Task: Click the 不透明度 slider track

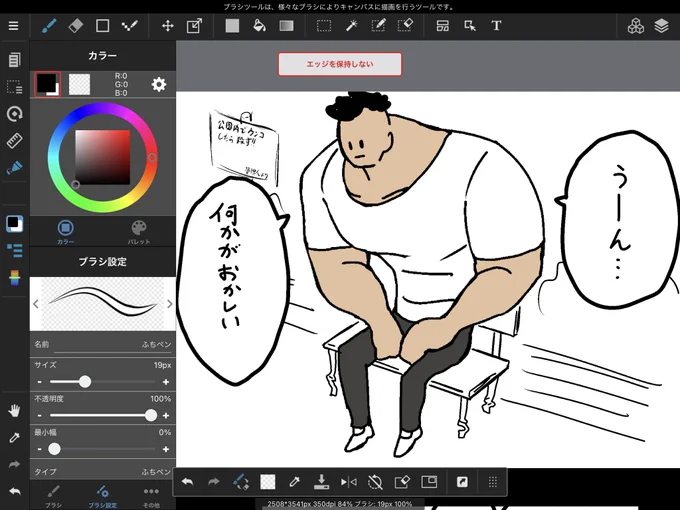Action: [103, 415]
